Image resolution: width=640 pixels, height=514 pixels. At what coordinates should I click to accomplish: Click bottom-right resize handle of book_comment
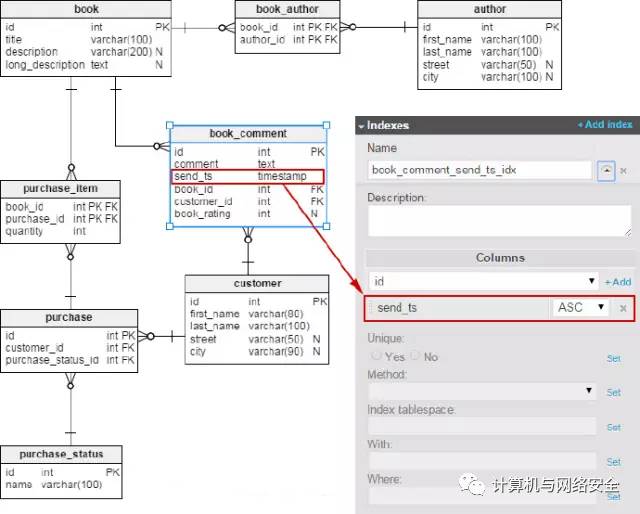pyautogui.click(x=327, y=226)
